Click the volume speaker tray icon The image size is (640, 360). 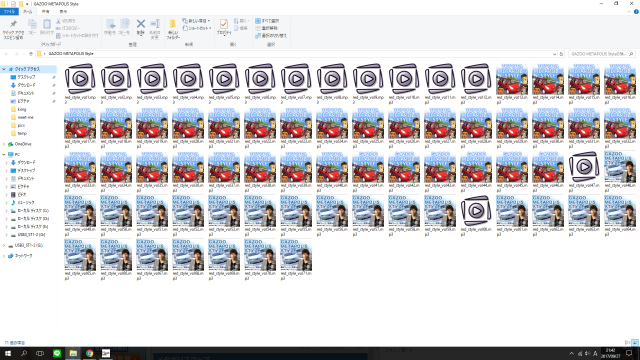[x=587, y=353]
